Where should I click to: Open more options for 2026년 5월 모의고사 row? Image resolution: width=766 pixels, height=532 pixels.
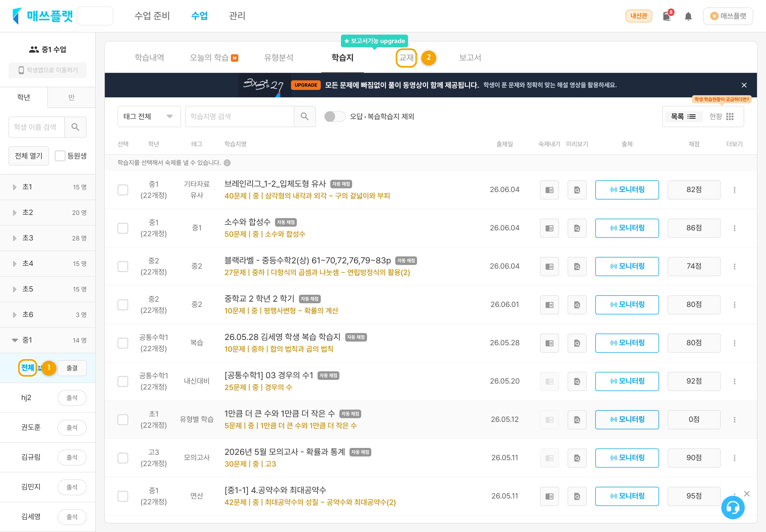pyautogui.click(x=734, y=458)
